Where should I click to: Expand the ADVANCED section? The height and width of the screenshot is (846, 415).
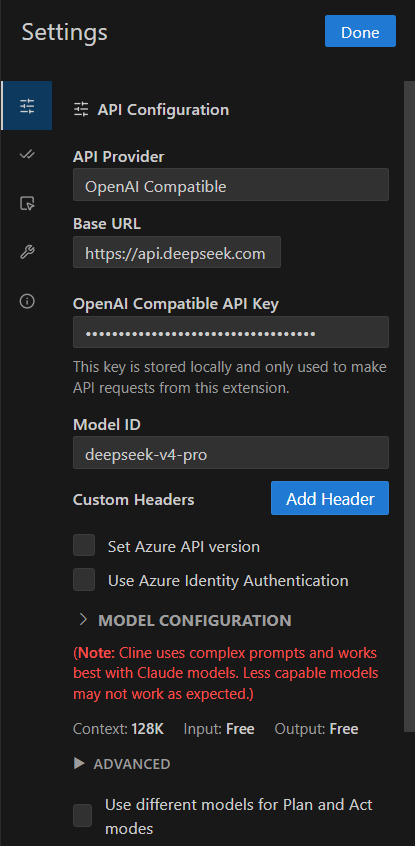click(x=123, y=763)
